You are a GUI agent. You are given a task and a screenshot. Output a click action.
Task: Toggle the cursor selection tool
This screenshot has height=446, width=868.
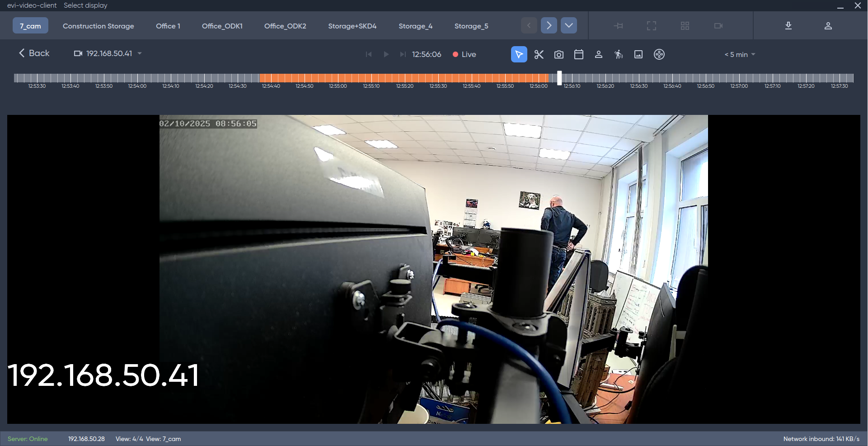coord(519,54)
